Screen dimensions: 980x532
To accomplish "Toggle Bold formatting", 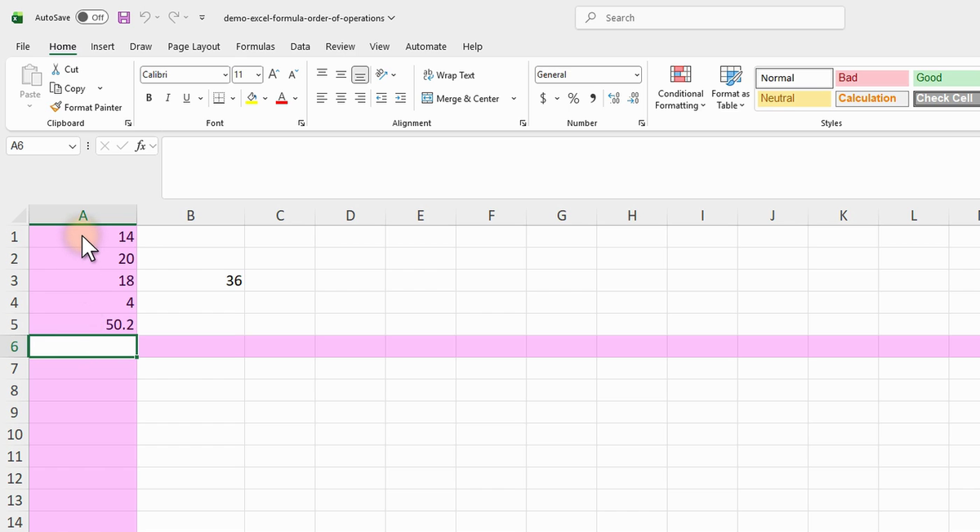I will [x=149, y=99].
